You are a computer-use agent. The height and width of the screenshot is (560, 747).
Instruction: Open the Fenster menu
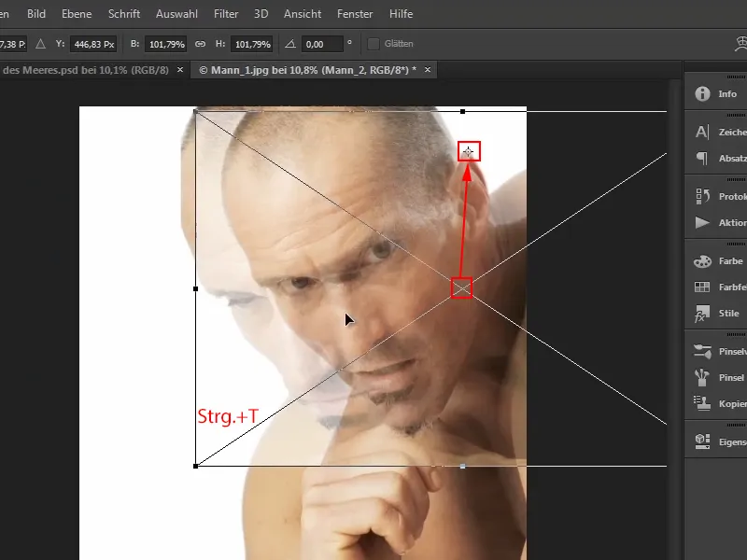pyautogui.click(x=355, y=14)
